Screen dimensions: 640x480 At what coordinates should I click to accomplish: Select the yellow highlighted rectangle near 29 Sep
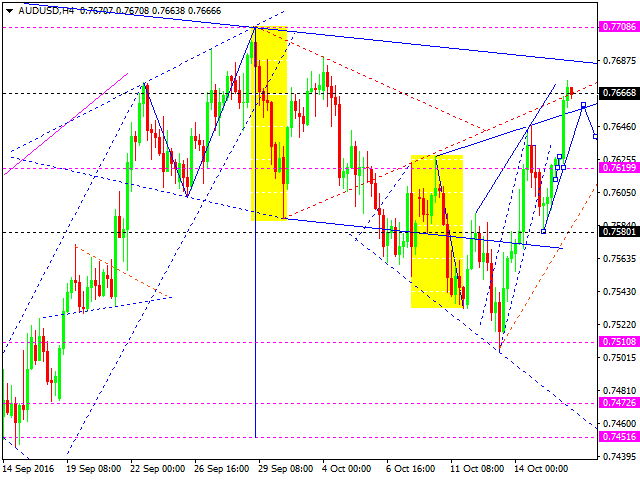click(x=269, y=124)
